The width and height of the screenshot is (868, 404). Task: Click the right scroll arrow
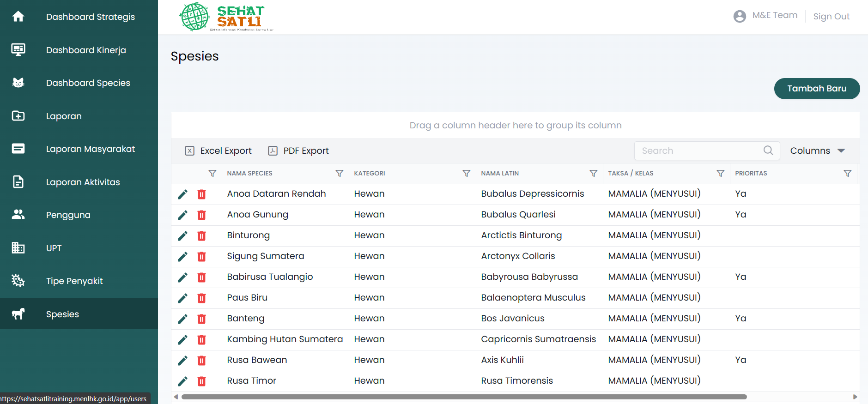tap(855, 397)
